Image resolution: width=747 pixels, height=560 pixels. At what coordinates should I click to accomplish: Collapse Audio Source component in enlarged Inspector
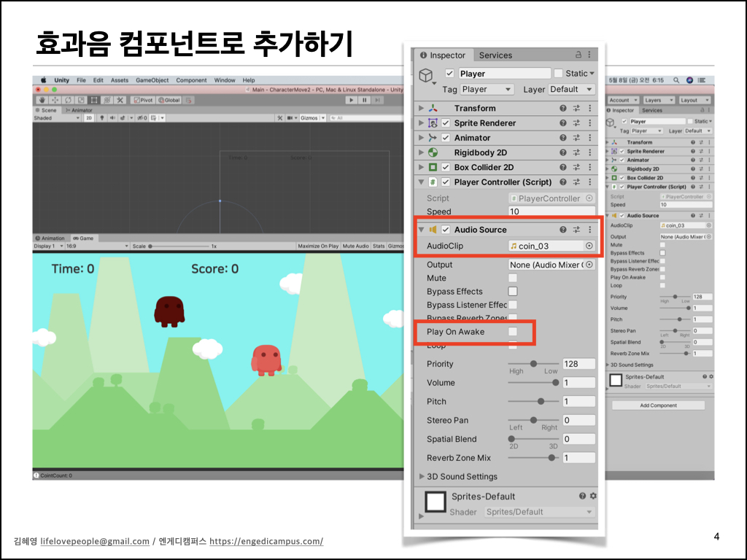coord(421,230)
